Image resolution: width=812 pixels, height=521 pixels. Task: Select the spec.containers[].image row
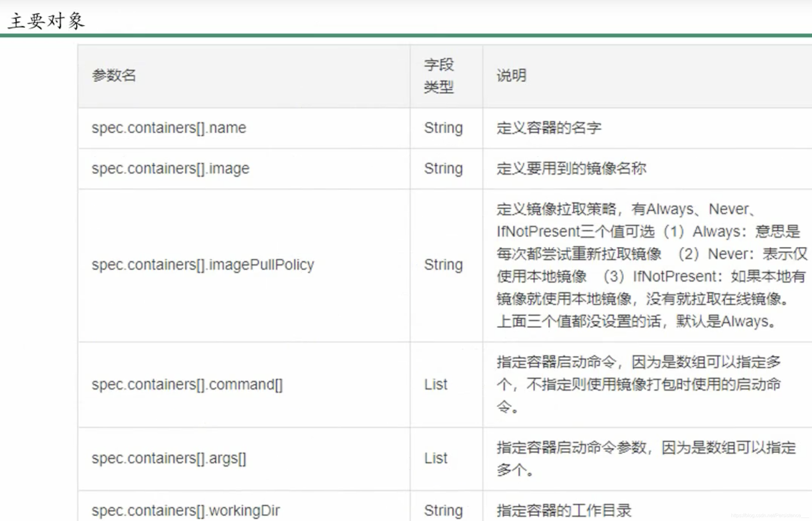click(x=170, y=168)
